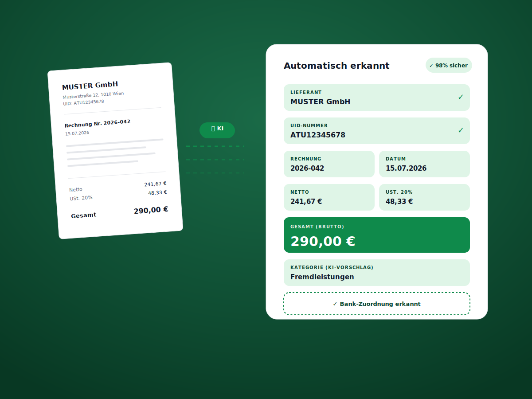Click the Bank-Zuordnung erkannt box
Viewport: 532px width, 399px height.
[377, 304]
